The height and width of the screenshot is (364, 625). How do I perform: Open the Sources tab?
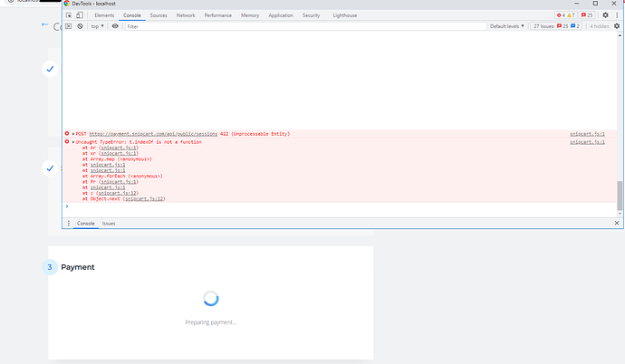point(159,15)
